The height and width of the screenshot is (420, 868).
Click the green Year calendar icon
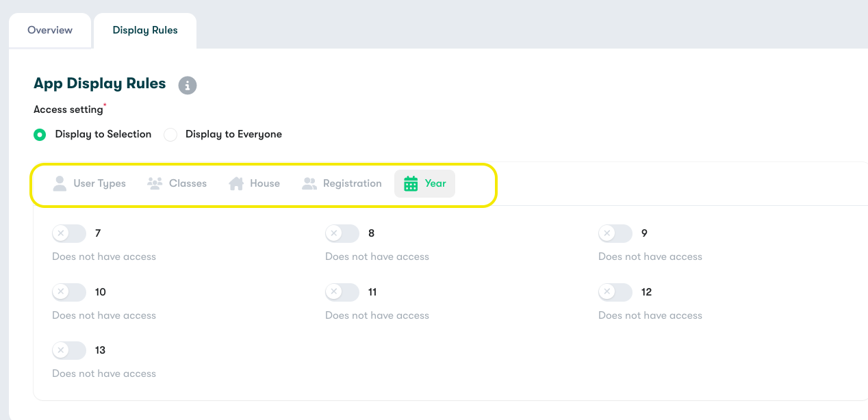pyautogui.click(x=411, y=183)
